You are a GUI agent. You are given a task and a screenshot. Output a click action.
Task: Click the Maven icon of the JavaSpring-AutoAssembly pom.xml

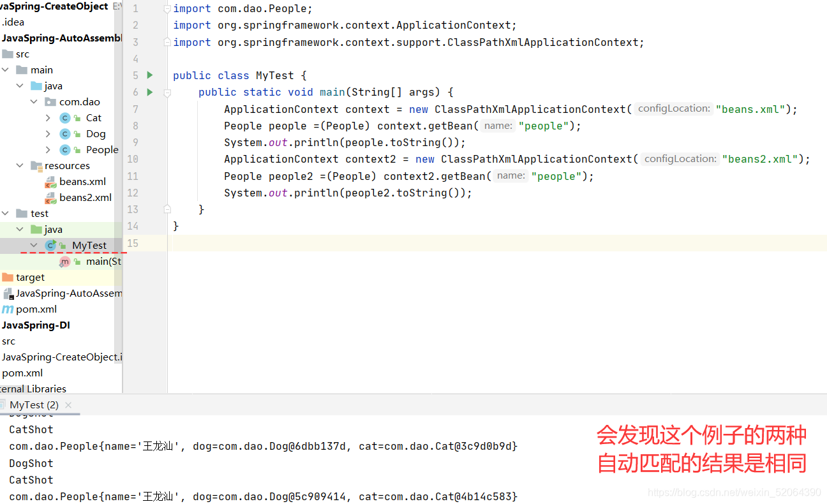pyautogui.click(x=8, y=309)
